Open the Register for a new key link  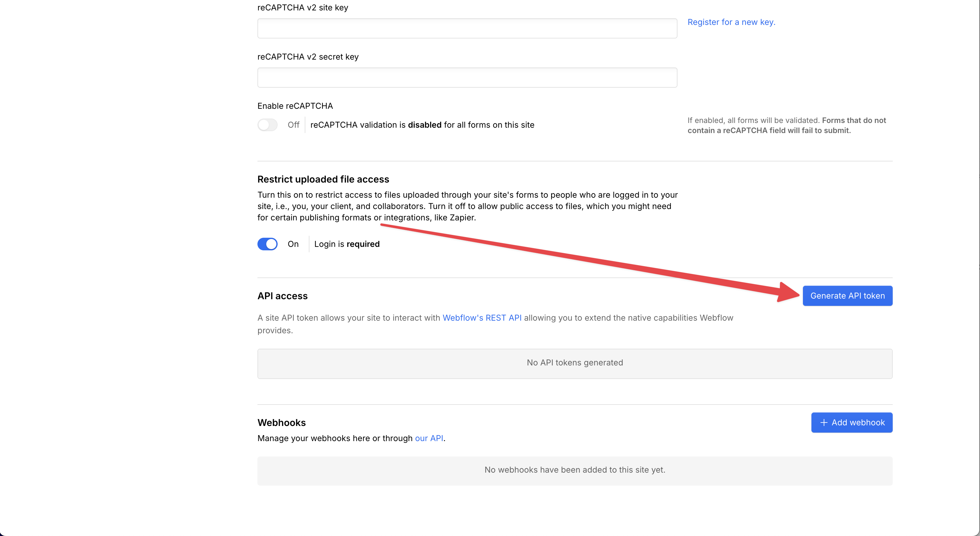pyautogui.click(x=731, y=22)
